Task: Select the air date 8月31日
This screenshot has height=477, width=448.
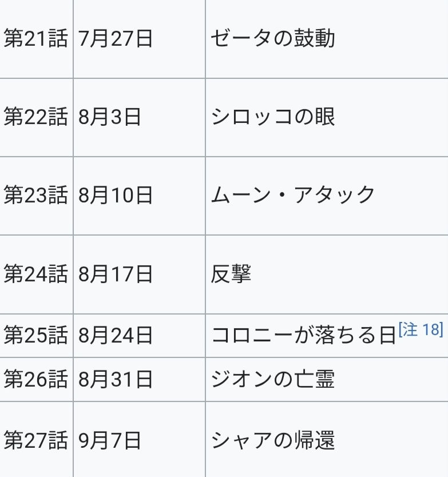Action: click(x=116, y=379)
